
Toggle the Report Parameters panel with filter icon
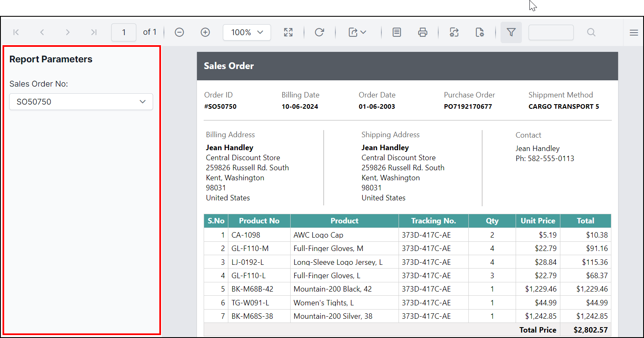click(511, 32)
